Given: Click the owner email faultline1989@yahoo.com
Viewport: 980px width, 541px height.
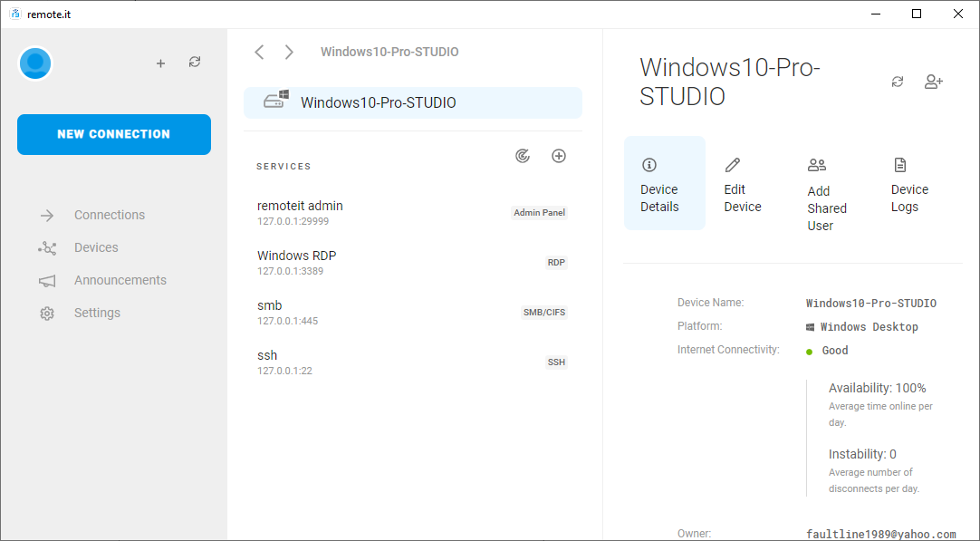Looking at the screenshot, I should coord(881,534).
